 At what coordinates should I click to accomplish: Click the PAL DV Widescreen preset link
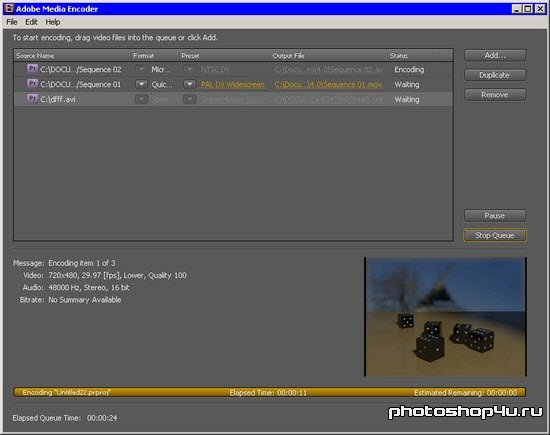tap(233, 85)
